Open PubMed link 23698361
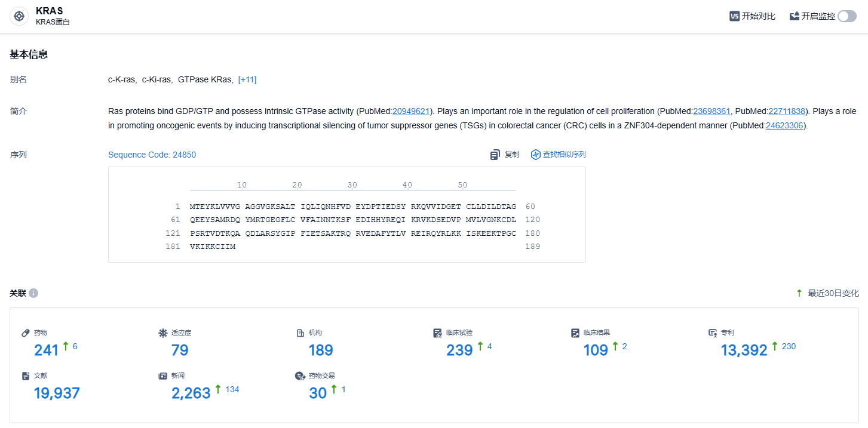Viewport: 868px width, 428px height. [711, 111]
